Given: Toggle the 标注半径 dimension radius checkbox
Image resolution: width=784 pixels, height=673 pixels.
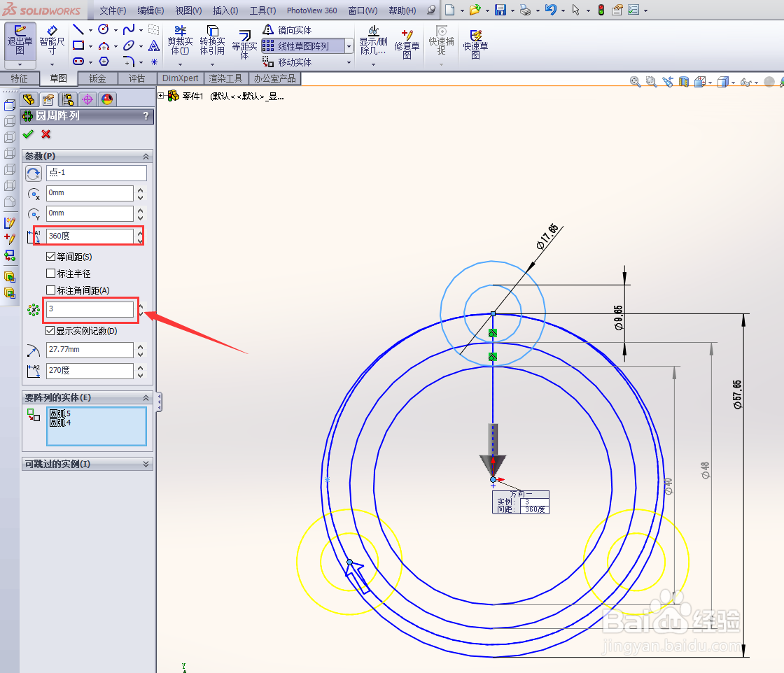Looking at the screenshot, I should 50,274.
